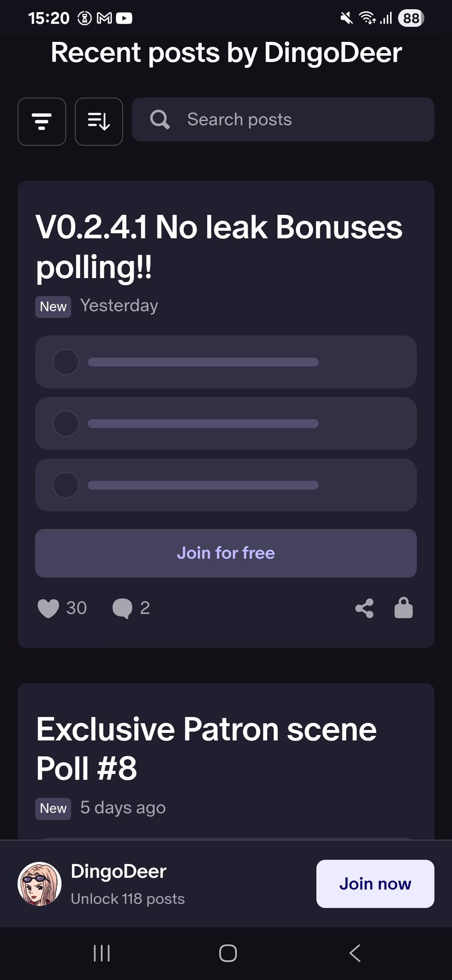Tap Android home navigation button
This screenshot has height=980, width=452.
pos(228,953)
